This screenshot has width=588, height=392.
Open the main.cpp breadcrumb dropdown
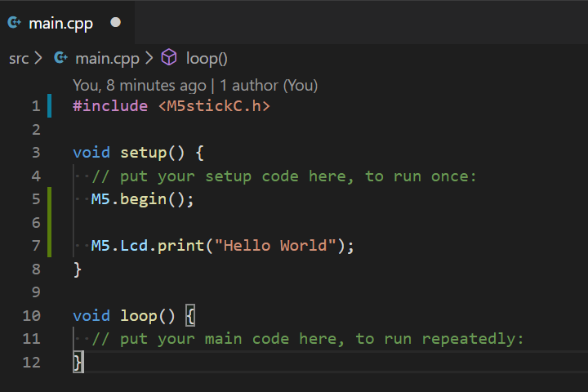[x=107, y=58]
